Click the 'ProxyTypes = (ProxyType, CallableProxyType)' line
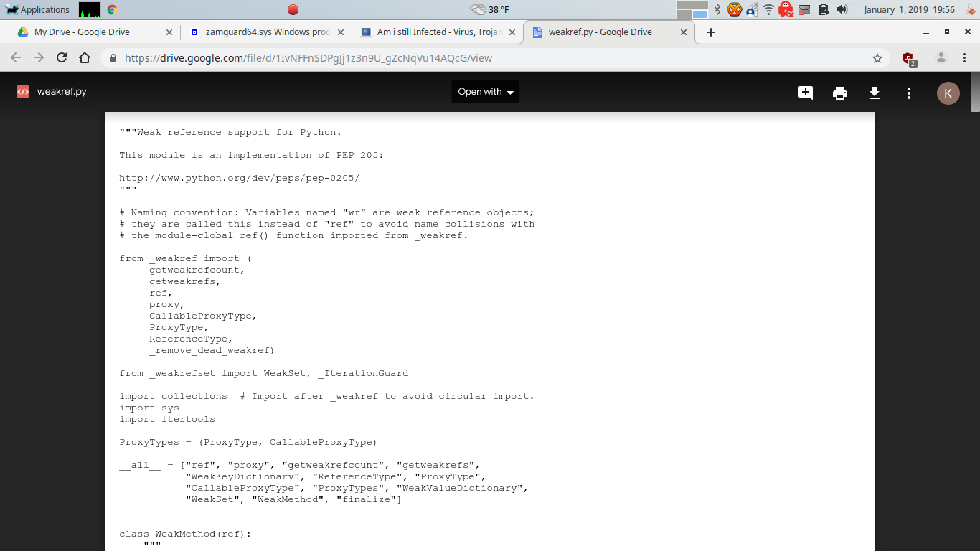This screenshot has width=980, height=551. pos(248,442)
